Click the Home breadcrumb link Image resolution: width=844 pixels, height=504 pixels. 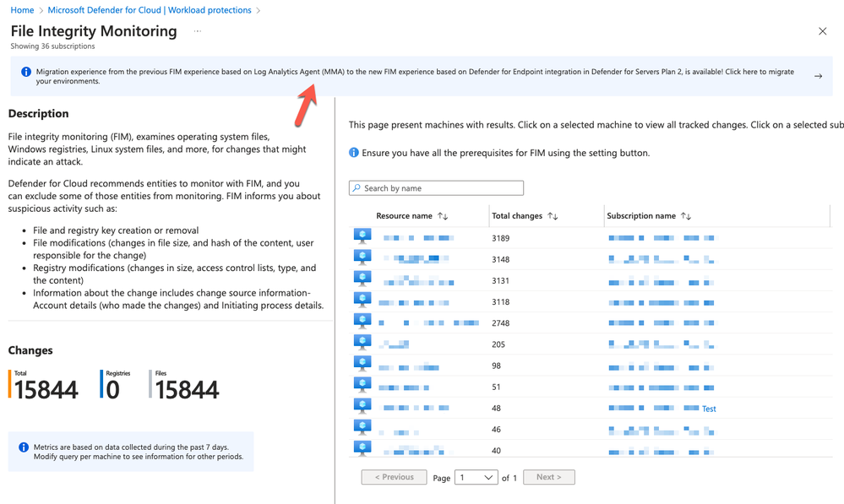tap(20, 9)
